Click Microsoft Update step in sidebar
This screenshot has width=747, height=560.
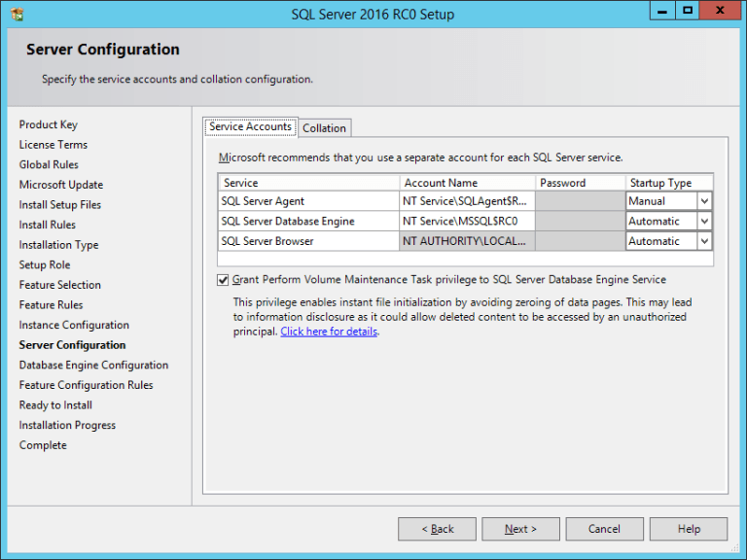[61, 185]
